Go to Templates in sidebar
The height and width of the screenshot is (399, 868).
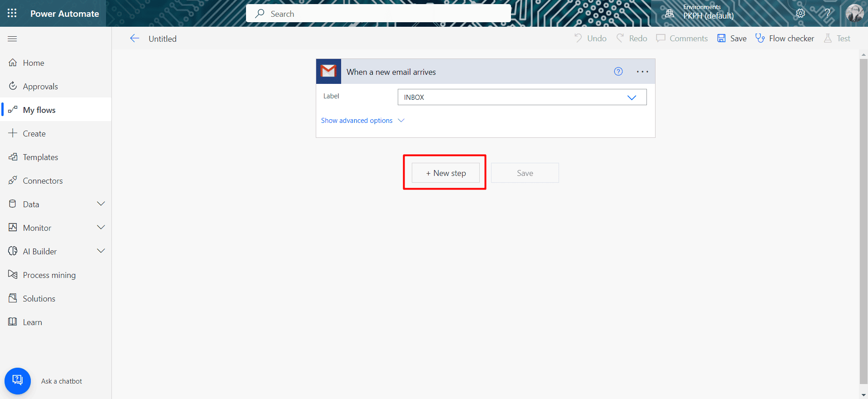[40, 157]
